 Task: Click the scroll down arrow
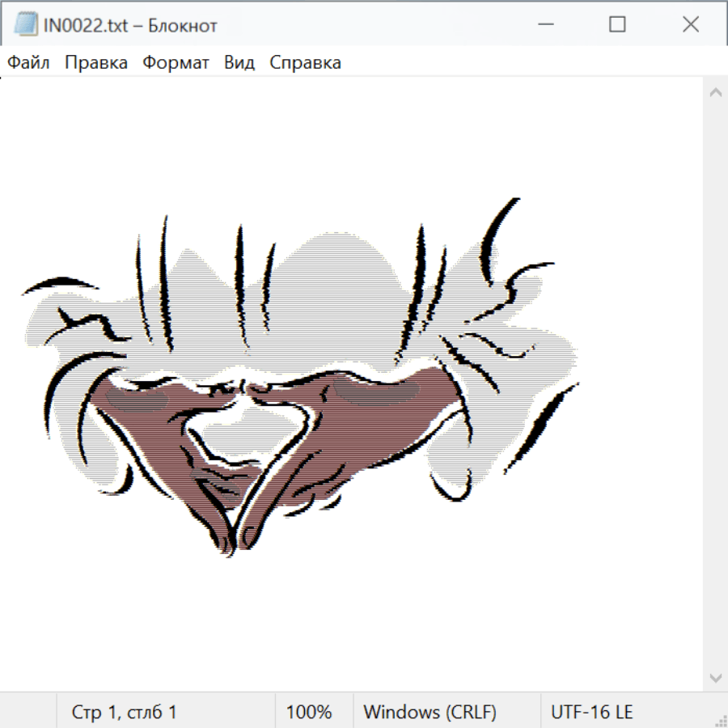tap(715, 676)
